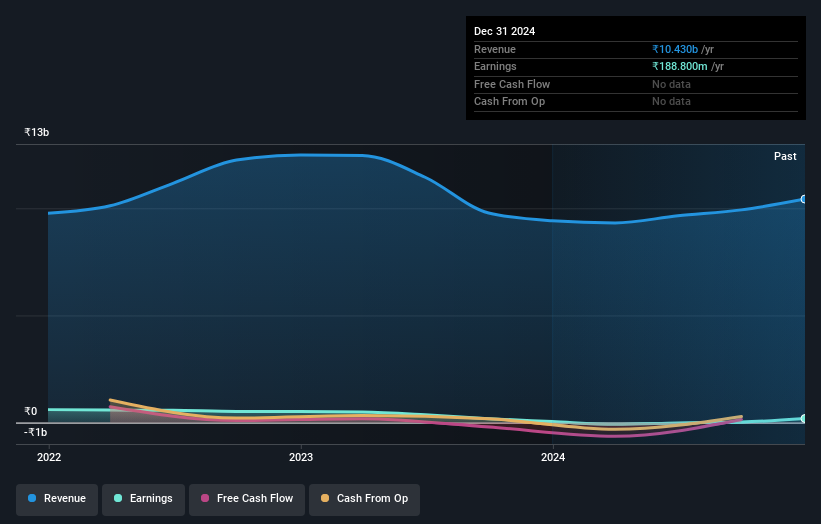
Task: Click the -₹1b y-axis label
Action: pyautogui.click(x=36, y=432)
